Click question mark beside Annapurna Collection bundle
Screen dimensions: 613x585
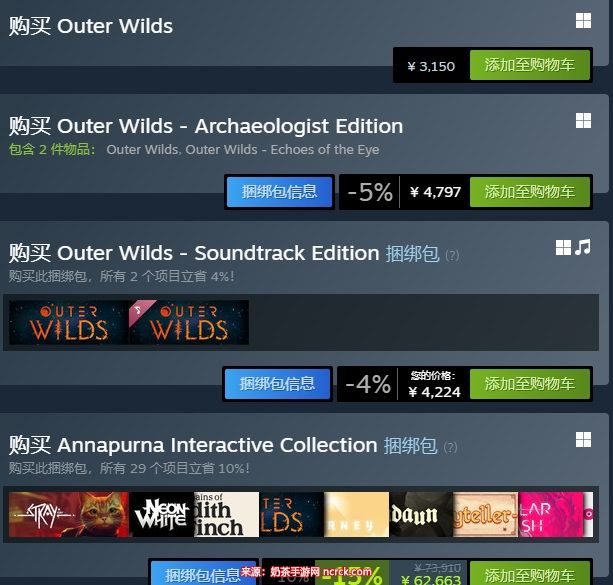click(450, 447)
